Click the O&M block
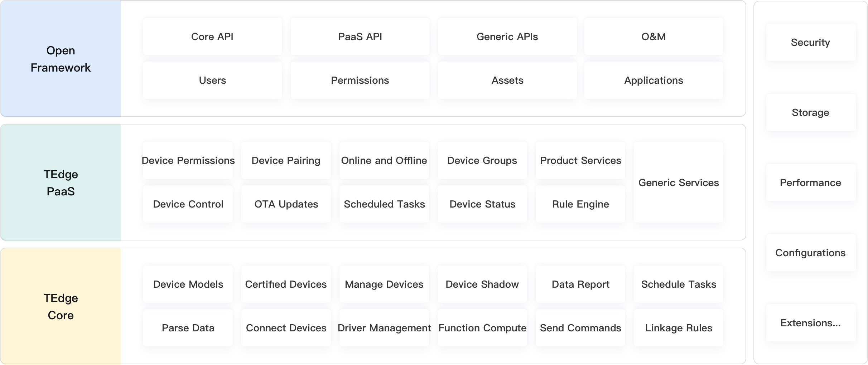This screenshot has height=365, width=868. click(x=654, y=36)
